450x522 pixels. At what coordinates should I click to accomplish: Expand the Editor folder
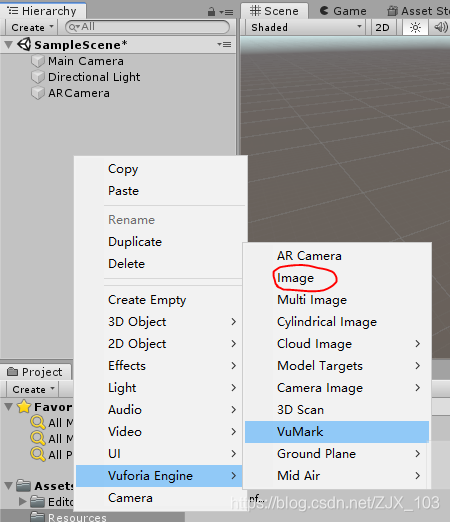23,501
